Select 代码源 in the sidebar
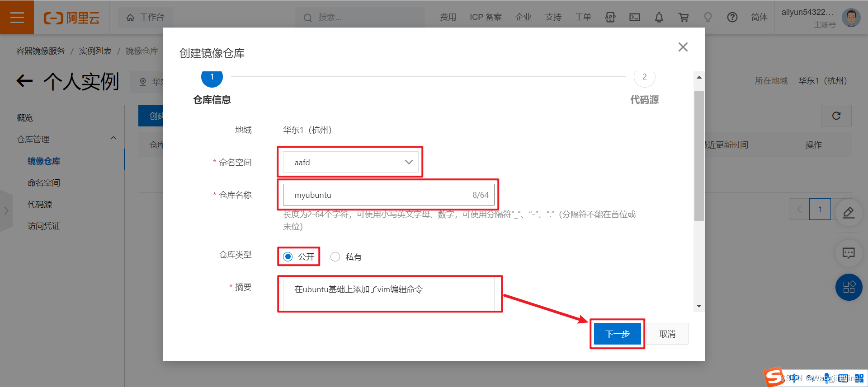This screenshot has height=387, width=868. (40, 205)
